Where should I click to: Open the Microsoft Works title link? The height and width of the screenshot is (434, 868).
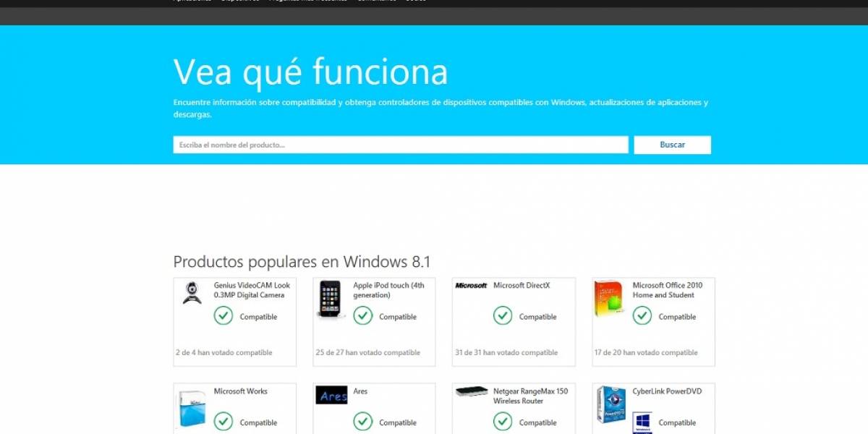tap(240, 391)
